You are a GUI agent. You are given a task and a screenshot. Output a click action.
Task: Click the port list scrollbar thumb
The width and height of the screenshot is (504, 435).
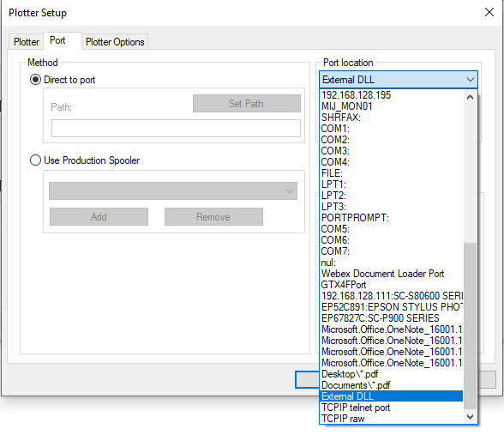click(470, 326)
